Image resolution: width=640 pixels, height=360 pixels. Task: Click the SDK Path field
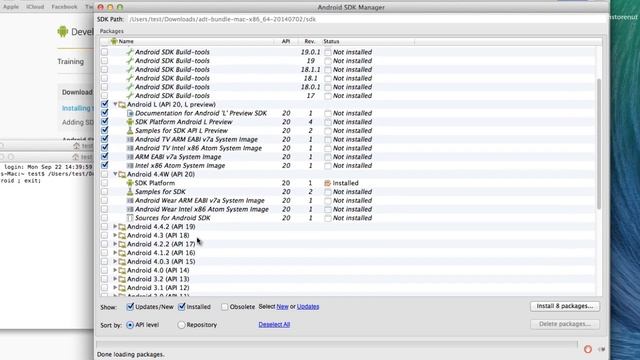click(367, 19)
